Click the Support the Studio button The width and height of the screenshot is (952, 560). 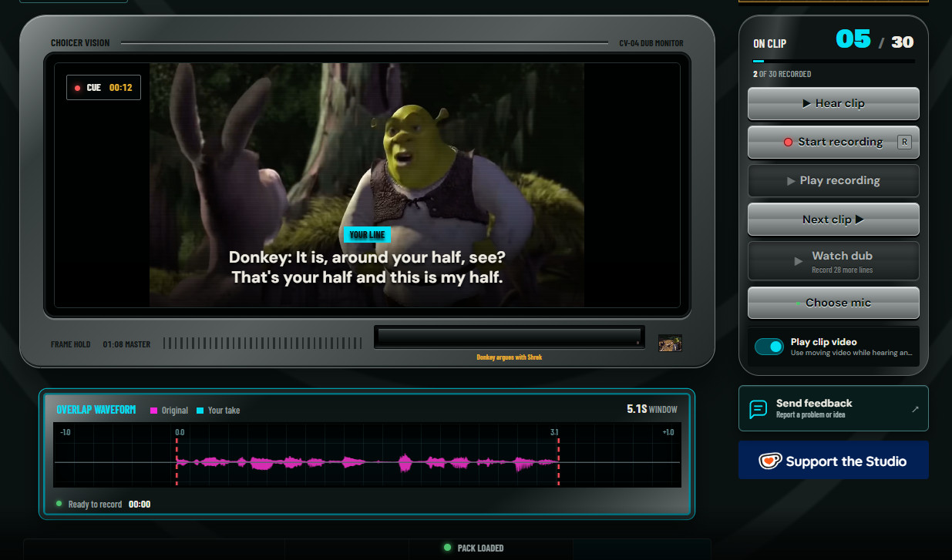(833, 461)
